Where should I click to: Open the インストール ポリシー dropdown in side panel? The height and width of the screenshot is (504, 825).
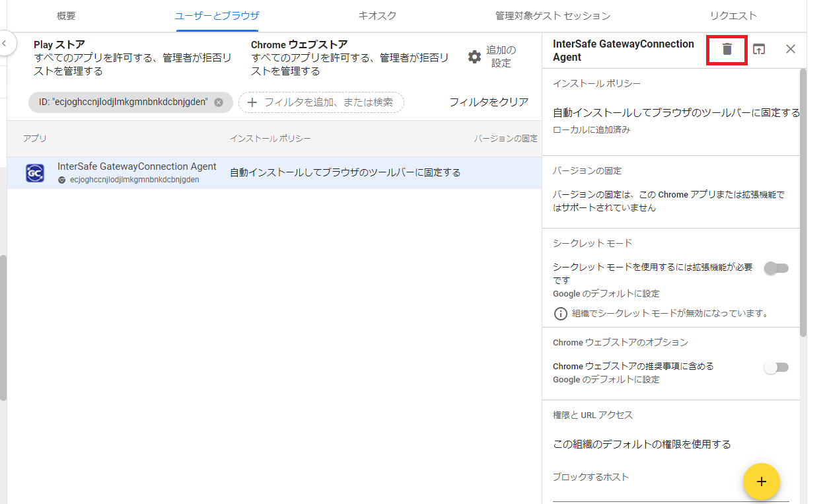point(676,112)
